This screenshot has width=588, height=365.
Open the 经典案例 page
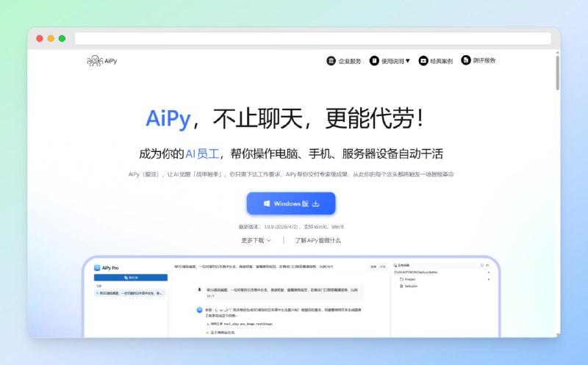(x=436, y=61)
